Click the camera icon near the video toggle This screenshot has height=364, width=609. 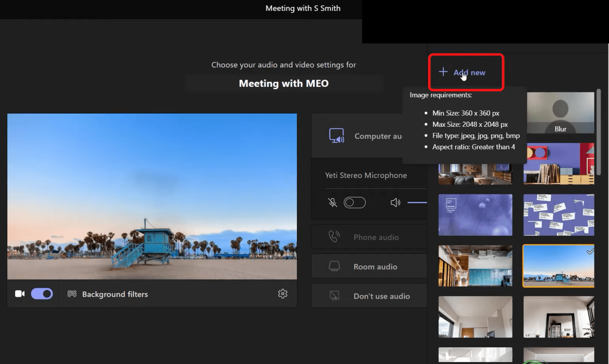pyautogui.click(x=19, y=293)
